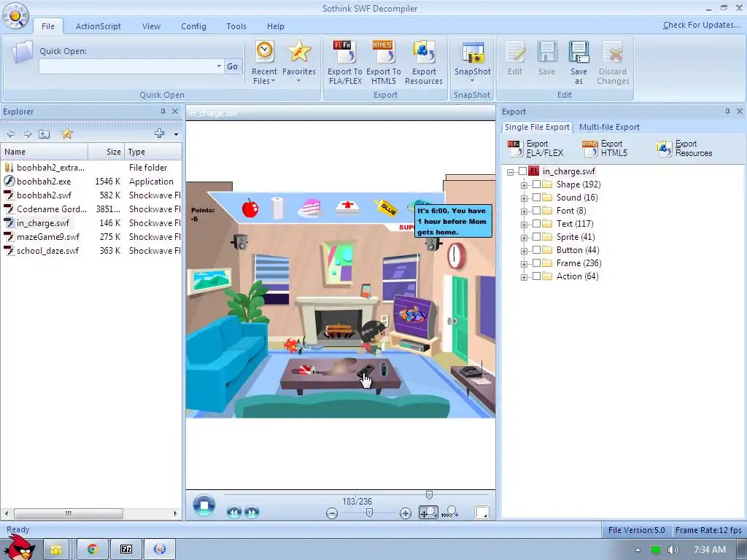Check the in_charge.swf root checkbox
Screen dimensions: 747x560
coord(522,171)
